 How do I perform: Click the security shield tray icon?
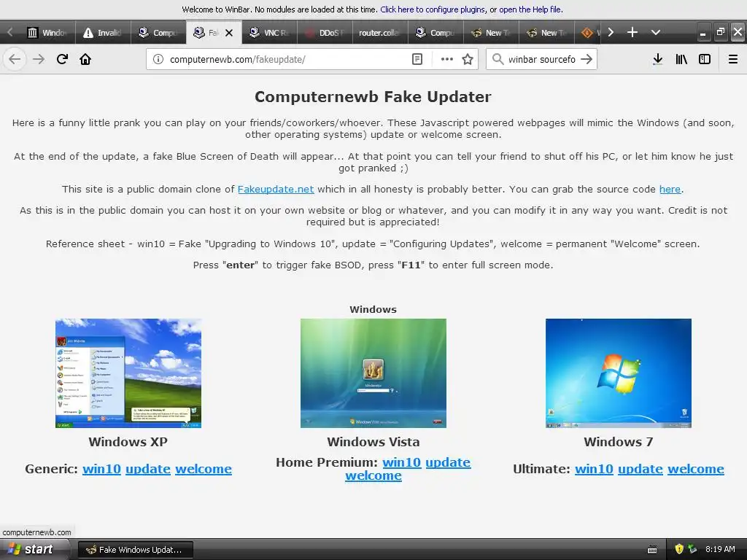(x=679, y=549)
